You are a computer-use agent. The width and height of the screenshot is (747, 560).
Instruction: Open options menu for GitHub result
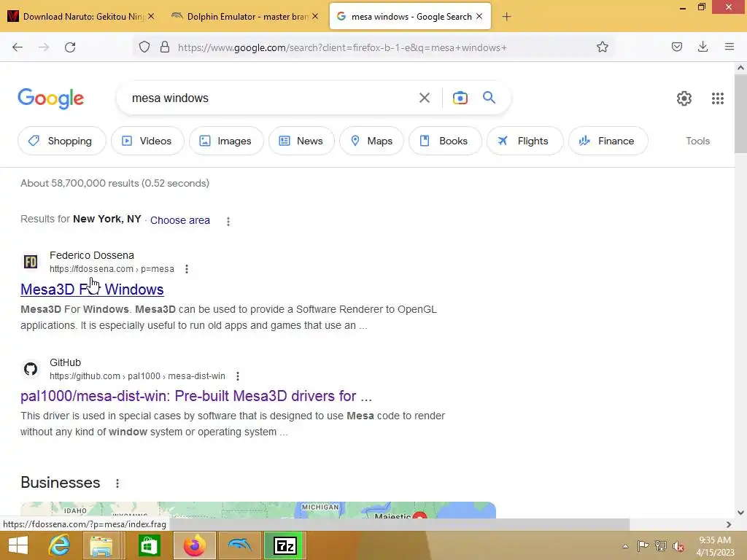237,376
